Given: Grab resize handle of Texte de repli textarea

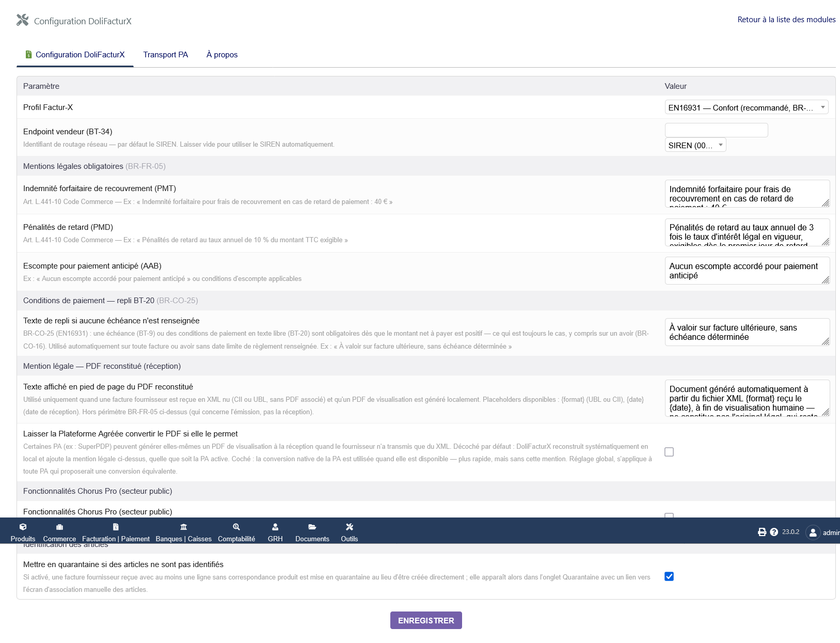Looking at the screenshot, I should point(826,341).
